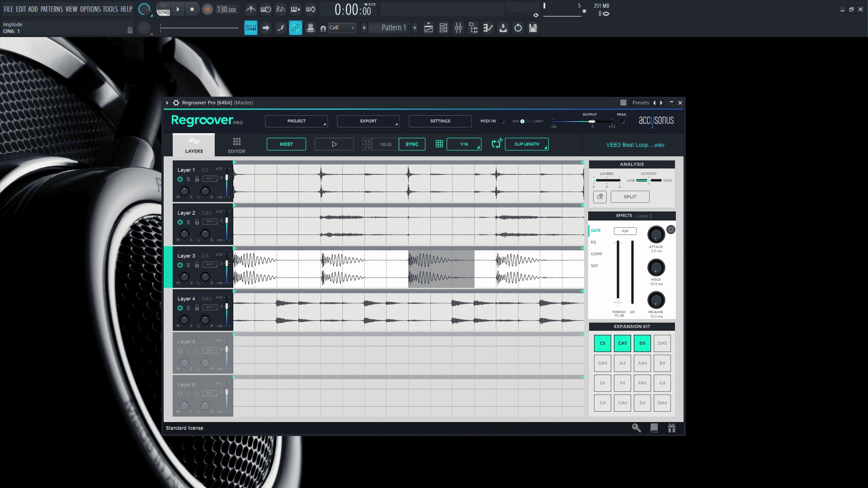
Task: Open the OPTIONS menu
Action: point(90,9)
